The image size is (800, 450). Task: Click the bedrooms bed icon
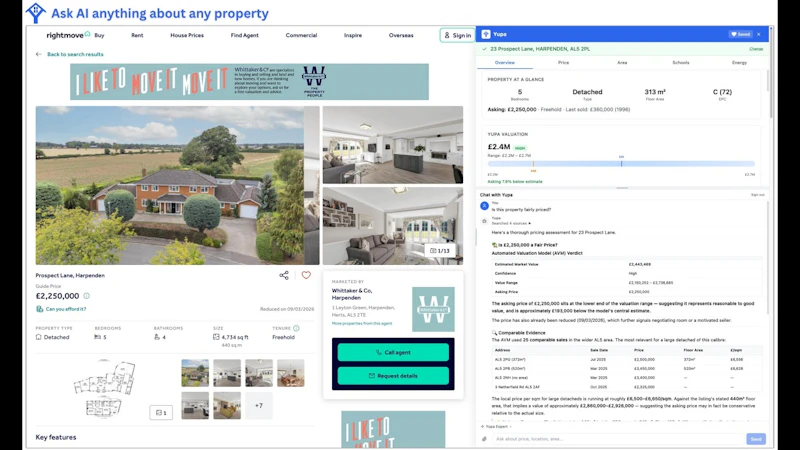(97, 337)
